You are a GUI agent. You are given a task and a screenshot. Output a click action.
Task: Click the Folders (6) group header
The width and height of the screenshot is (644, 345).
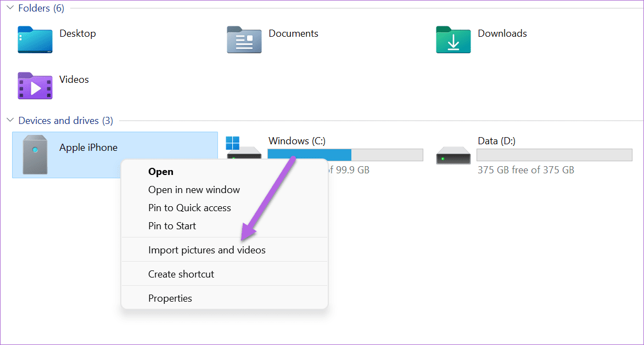click(41, 8)
